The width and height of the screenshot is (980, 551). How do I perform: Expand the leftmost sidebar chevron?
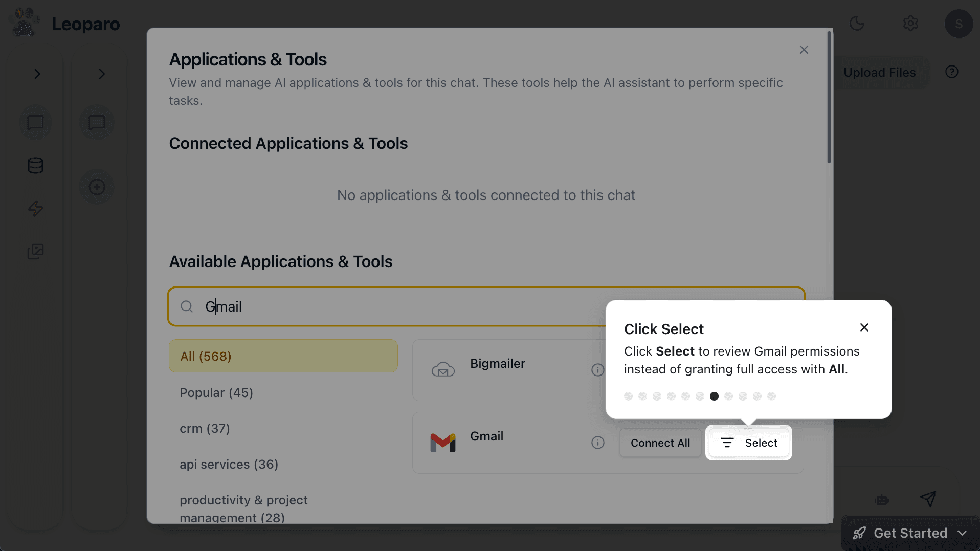(37, 74)
